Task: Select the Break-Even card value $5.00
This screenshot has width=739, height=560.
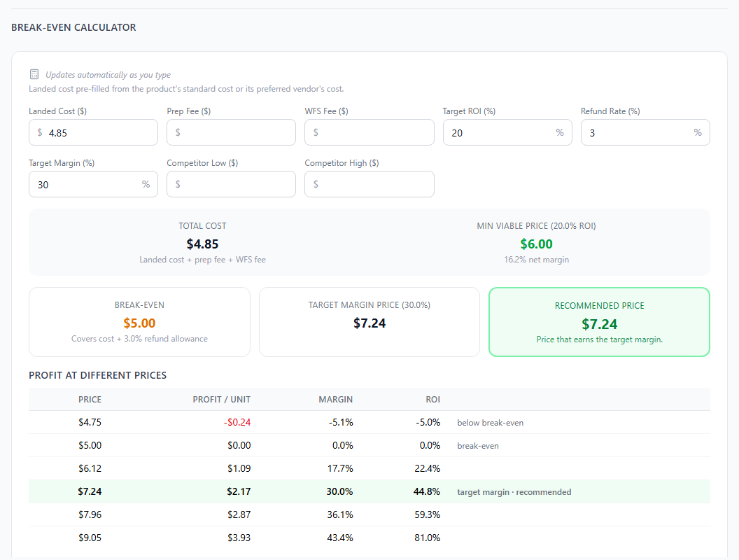Action: (x=139, y=323)
